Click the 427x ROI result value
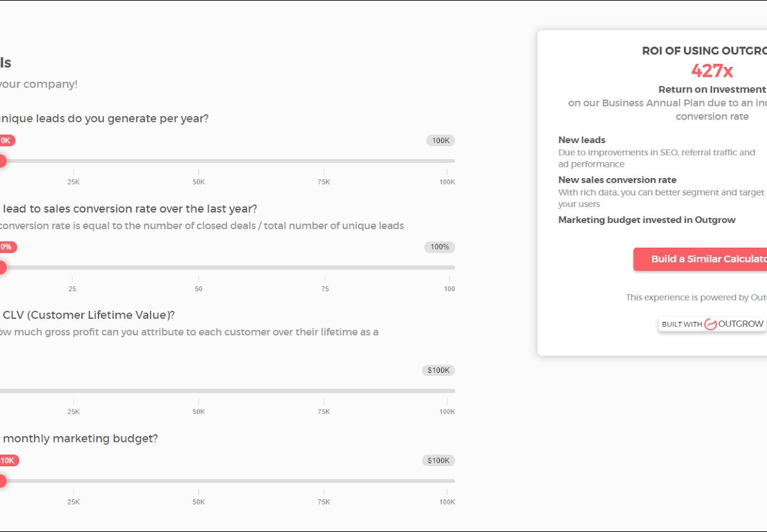This screenshot has height=532, width=767. (711, 70)
